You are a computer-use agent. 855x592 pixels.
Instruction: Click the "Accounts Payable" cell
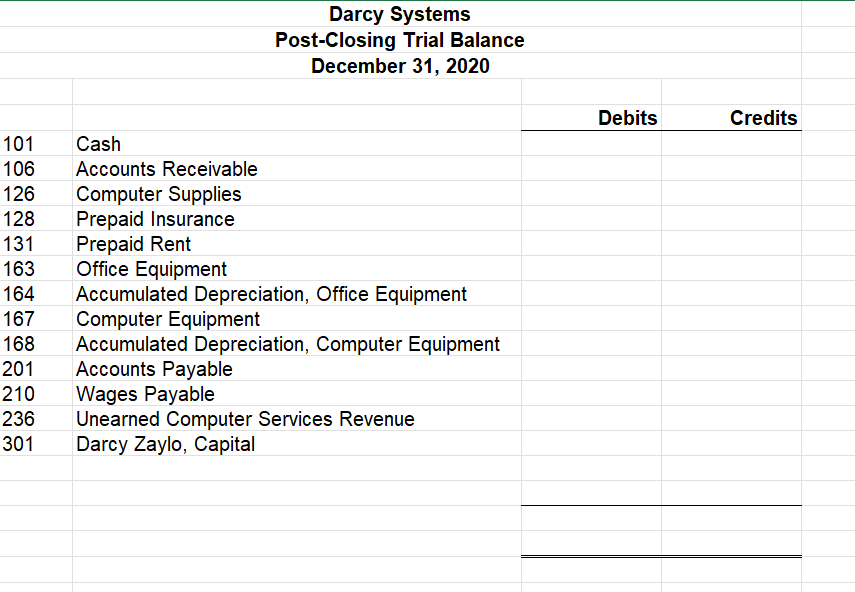pyautogui.click(x=153, y=369)
